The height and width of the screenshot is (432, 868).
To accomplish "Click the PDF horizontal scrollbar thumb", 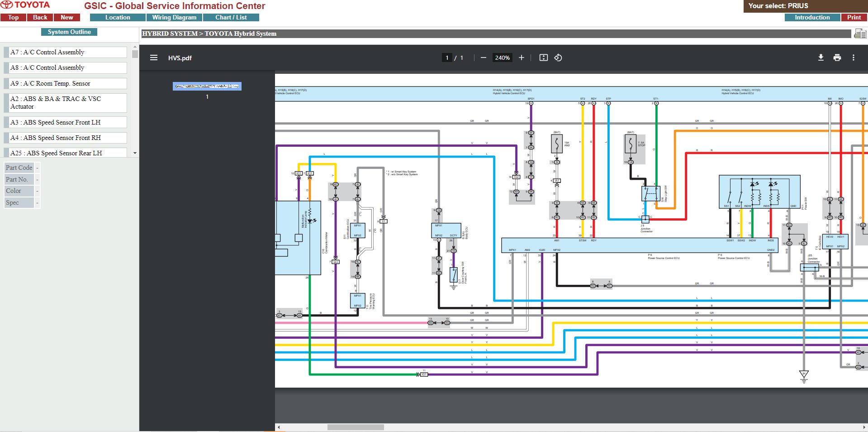I will [356, 427].
